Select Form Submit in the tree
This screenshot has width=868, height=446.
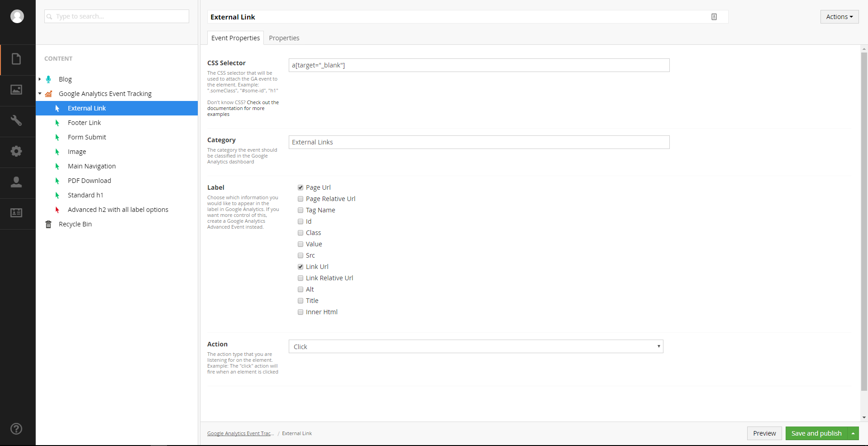(87, 137)
